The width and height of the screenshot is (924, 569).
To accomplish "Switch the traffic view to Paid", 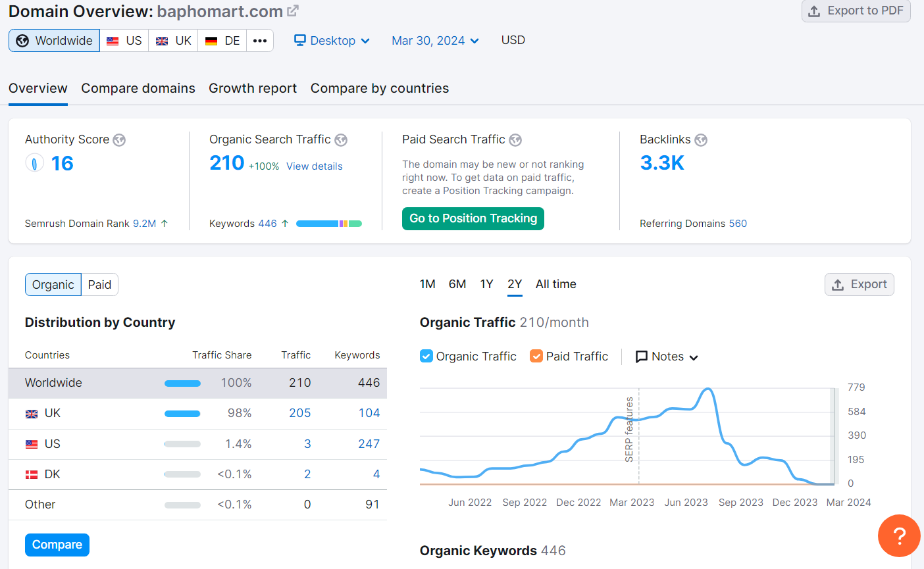I will pos(99,284).
